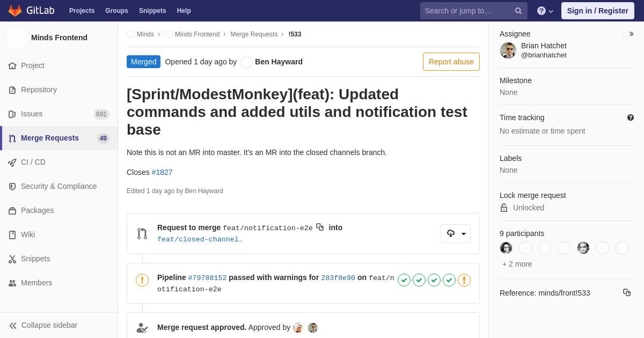Click Brian Hatchet's assignee avatar
This screenshot has width=644, height=338.
point(508,50)
